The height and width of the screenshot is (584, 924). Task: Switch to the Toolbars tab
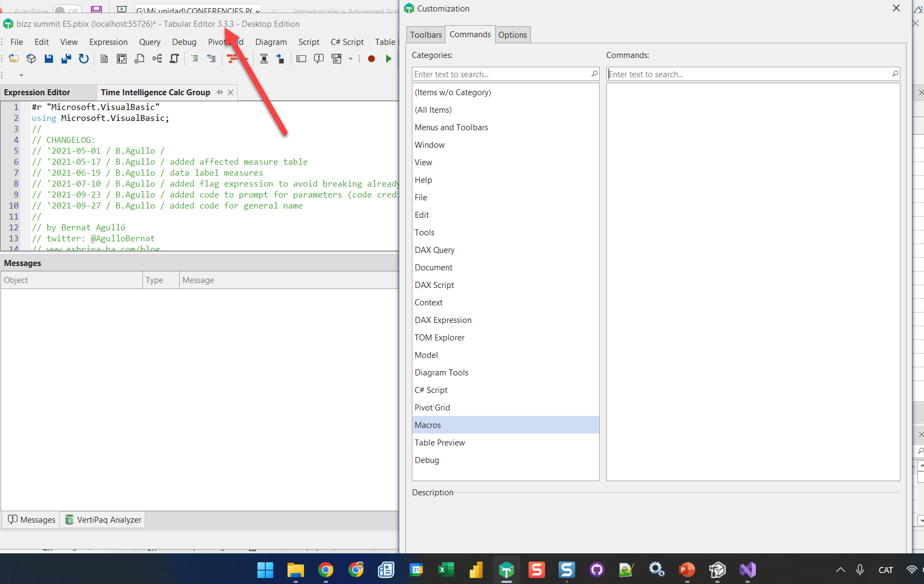click(425, 34)
